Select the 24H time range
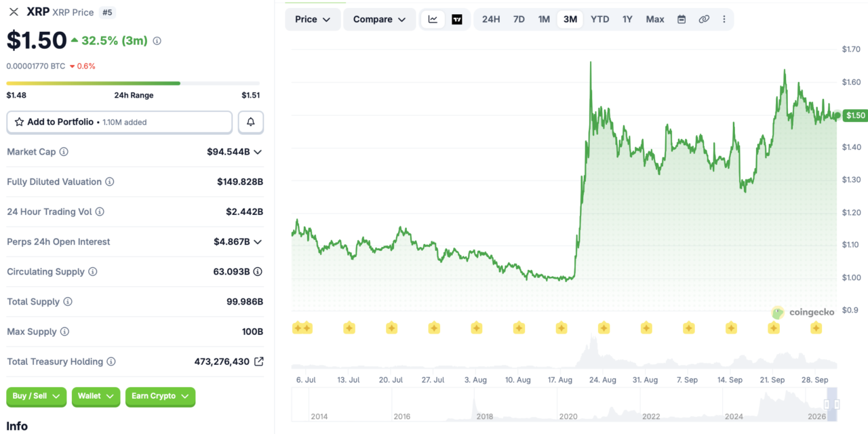 tap(491, 19)
